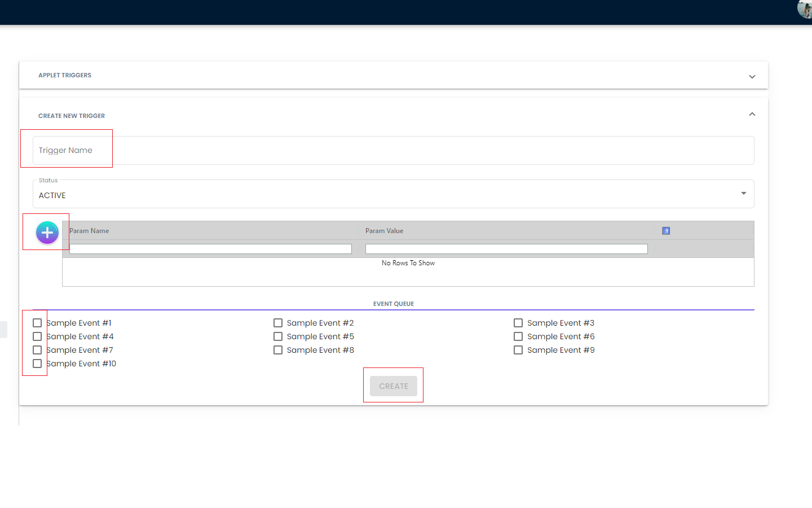This screenshot has height=508, width=812.
Task: Mark the Sample Event #6 checkbox
Action: pyautogui.click(x=518, y=336)
